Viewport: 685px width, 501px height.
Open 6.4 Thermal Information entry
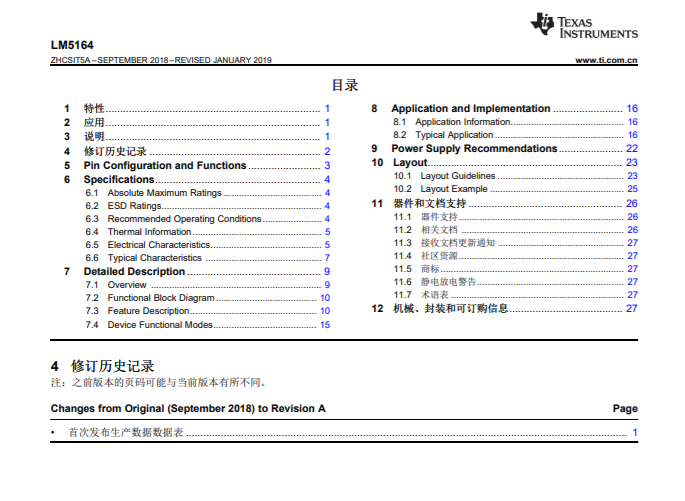point(208,231)
